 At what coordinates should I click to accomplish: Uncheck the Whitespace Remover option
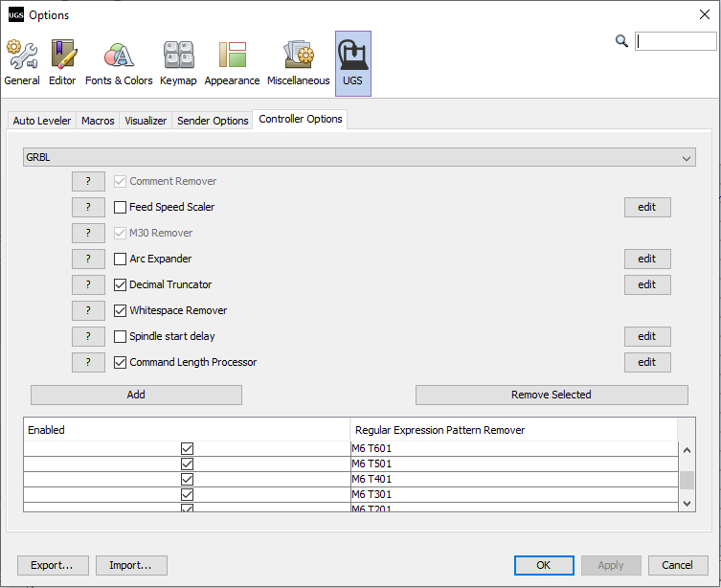[x=120, y=311]
